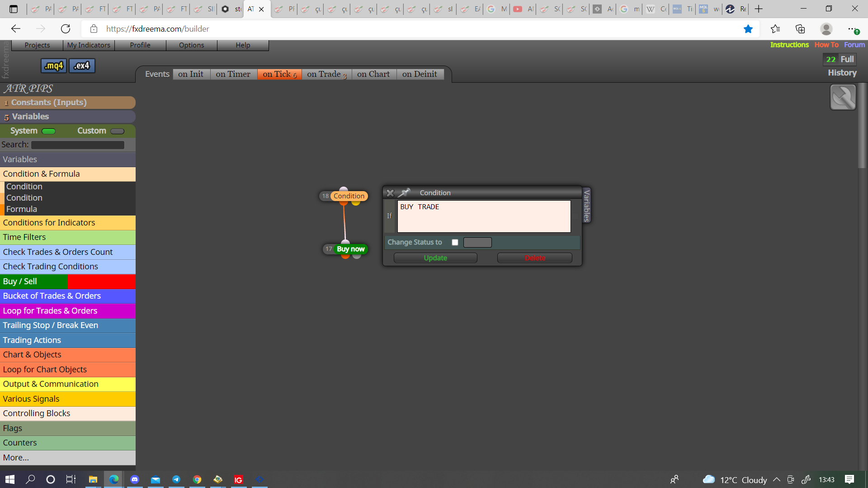This screenshot has width=868, height=488.
Task: Check the Change Status to checkbox
Action: (455, 242)
